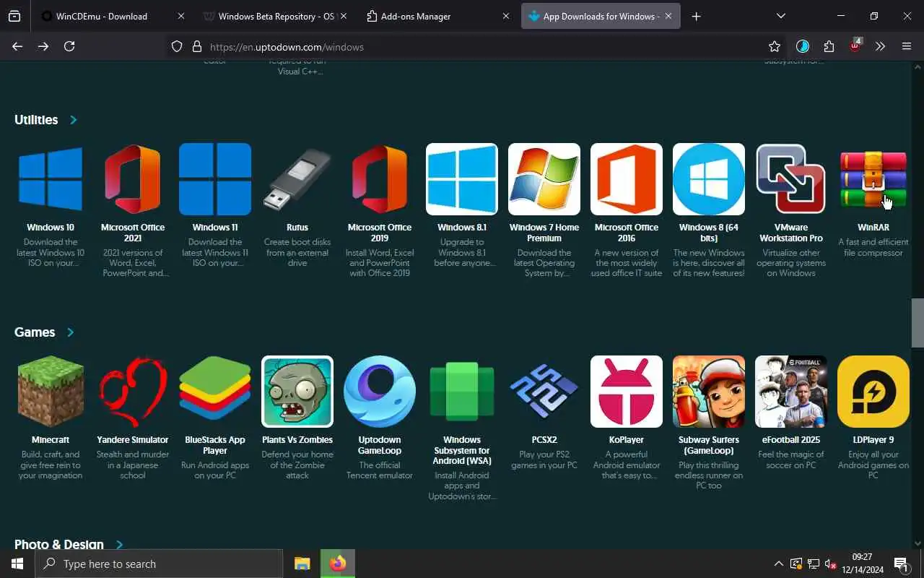Screen dimensions: 924x578
Task: Open the PCSX2 app icon
Action: [x=544, y=392]
